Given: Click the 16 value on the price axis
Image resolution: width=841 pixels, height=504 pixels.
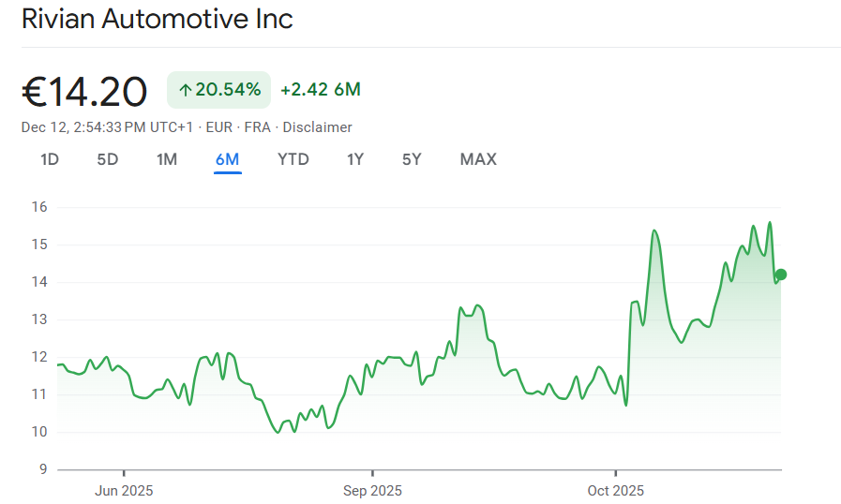Looking at the screenshot, I should click(x=39, y=207).
